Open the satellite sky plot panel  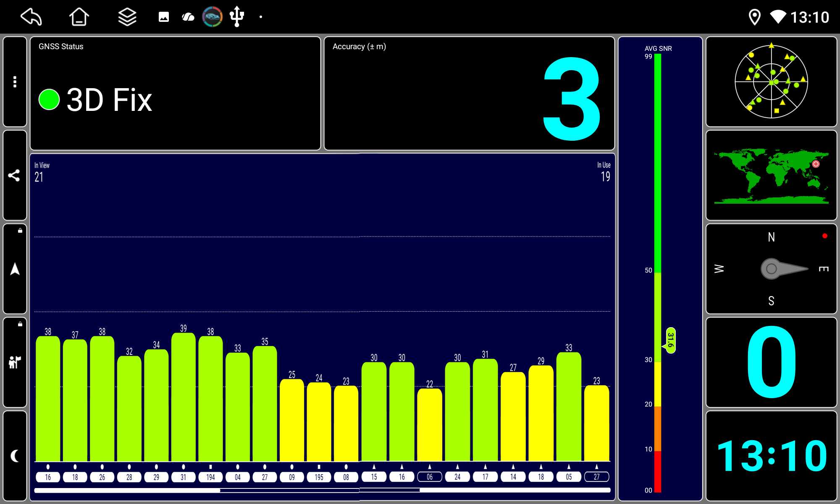pyautogui.click(x=771, y=81)
